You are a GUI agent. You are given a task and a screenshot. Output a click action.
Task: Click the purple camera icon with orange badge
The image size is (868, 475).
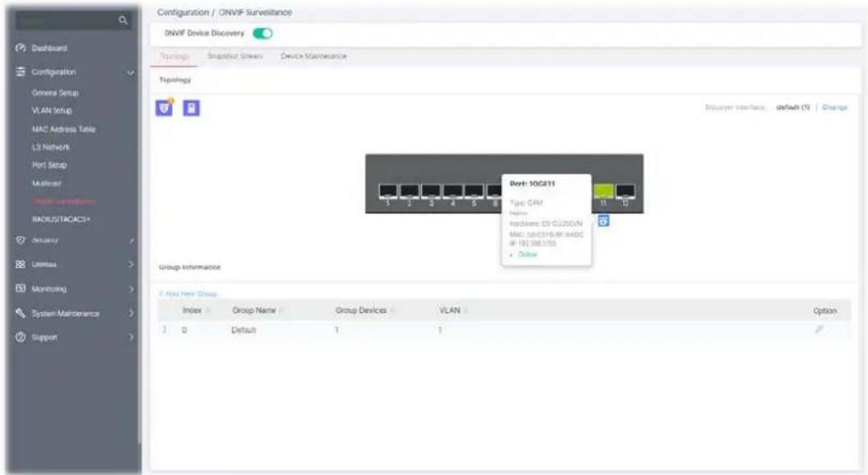pos(165,108)
